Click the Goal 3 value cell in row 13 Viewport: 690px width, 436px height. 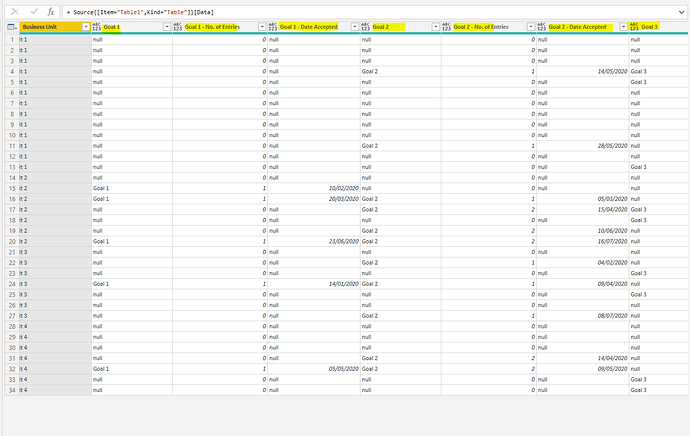(x=659, y=167)
